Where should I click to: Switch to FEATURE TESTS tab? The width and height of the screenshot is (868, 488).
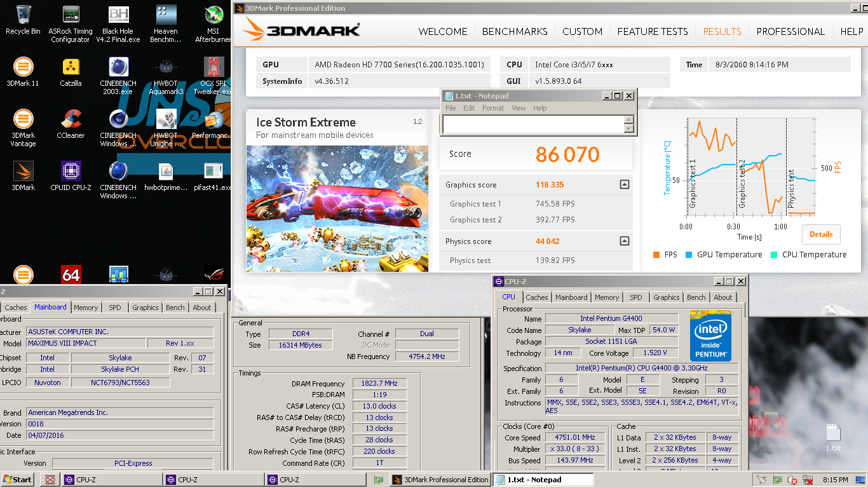653,31
